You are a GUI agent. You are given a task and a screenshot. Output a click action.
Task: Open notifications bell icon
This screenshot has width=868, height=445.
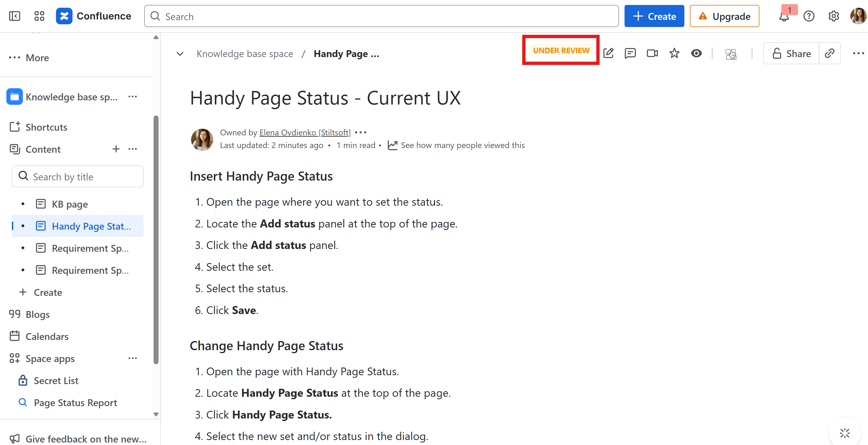coord(784,17)
